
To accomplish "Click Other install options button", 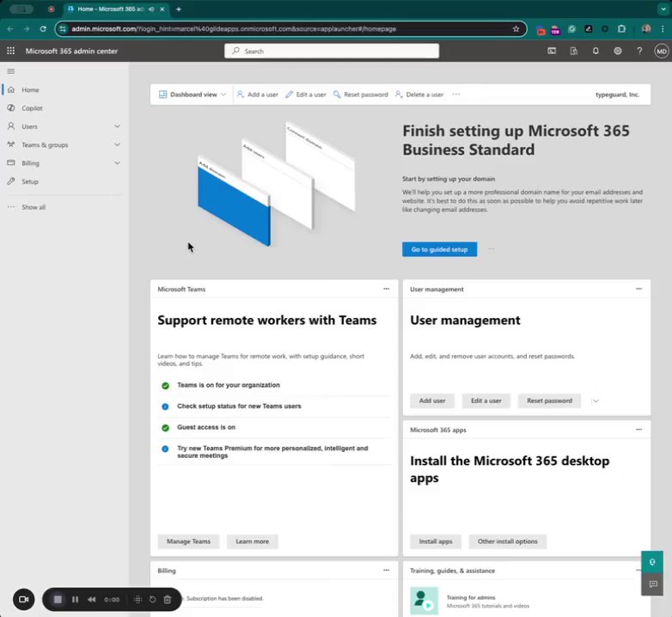I will 507,541.
